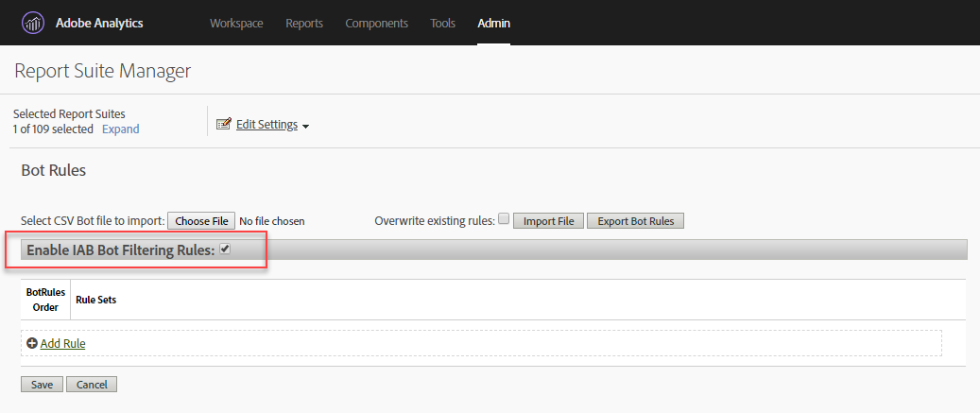Open the Reports menu

pos(304,23)
